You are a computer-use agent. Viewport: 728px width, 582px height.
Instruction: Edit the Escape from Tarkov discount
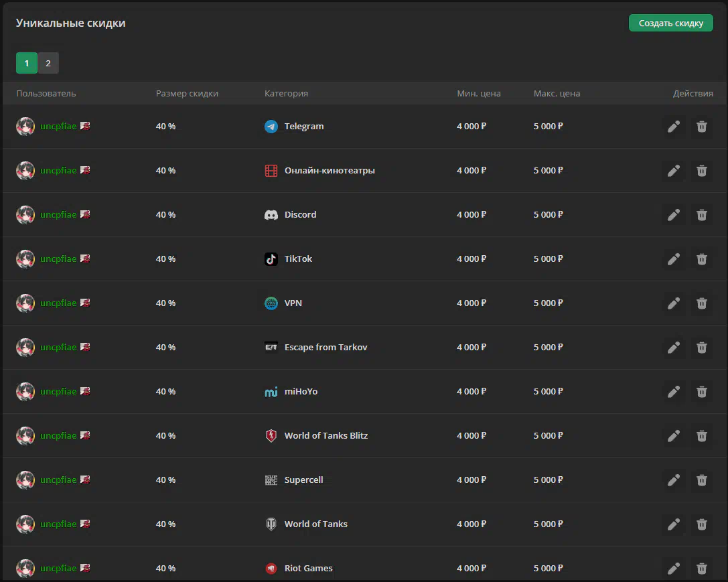[x=674, y=347]
